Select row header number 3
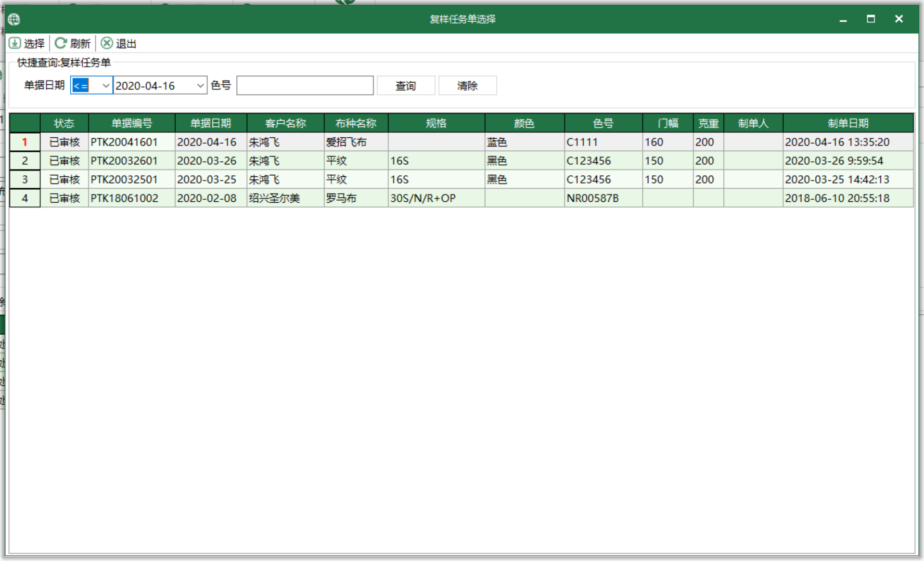 pyautogui.click(x=25, y=179)
